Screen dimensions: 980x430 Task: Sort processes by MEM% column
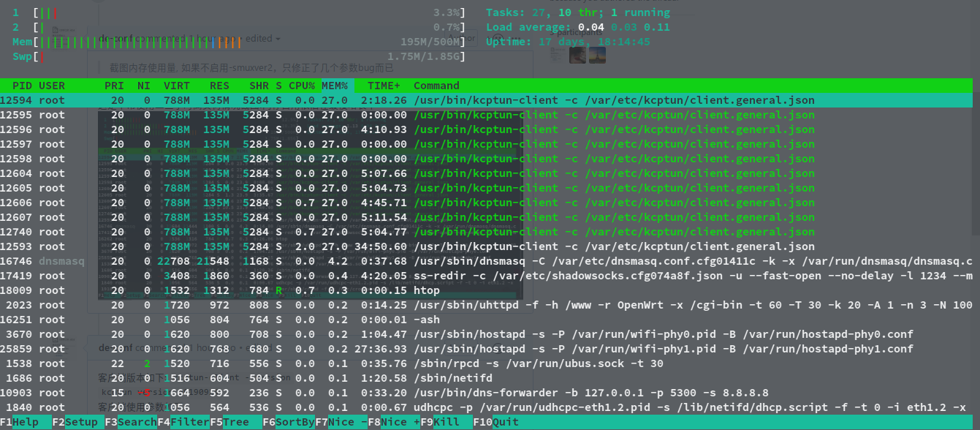(335, 86)
